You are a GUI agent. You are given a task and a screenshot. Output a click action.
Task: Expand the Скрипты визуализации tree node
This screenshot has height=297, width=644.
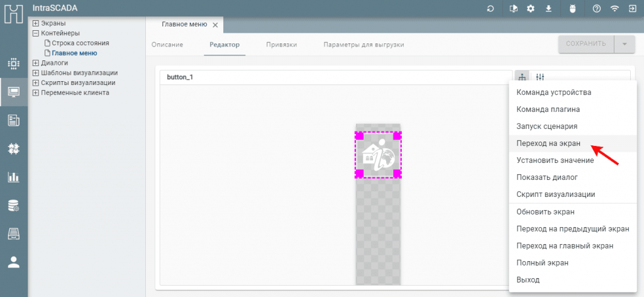click(x=36, y=82)
